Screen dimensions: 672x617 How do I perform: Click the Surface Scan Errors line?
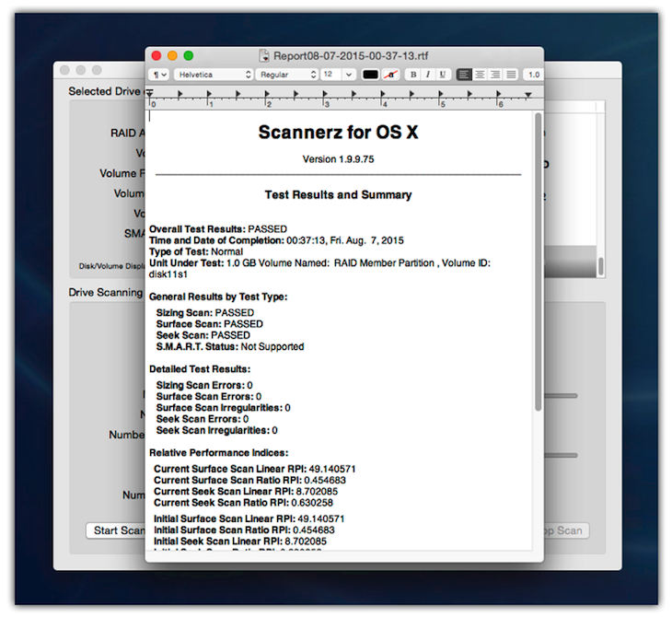tap(209, 396)
